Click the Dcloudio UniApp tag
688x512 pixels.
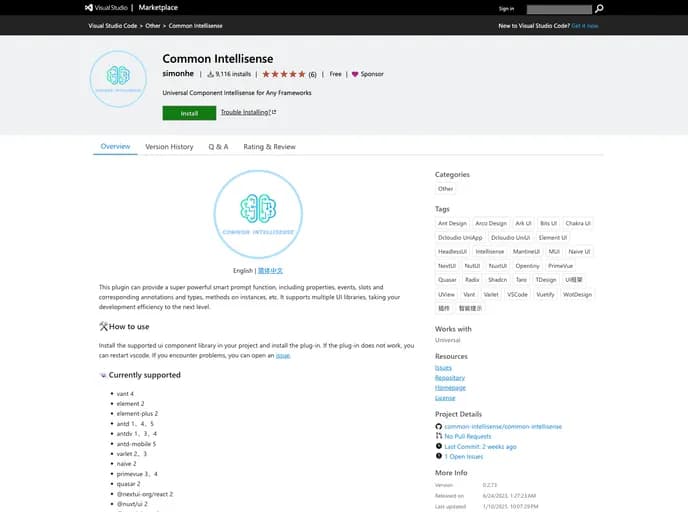coord(460,237)
